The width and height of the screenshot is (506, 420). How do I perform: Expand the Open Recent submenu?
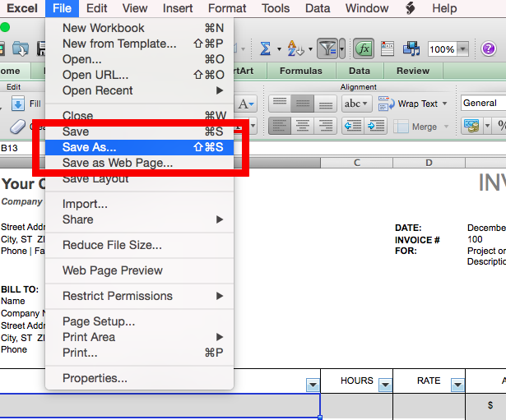(x=139, y=90)
